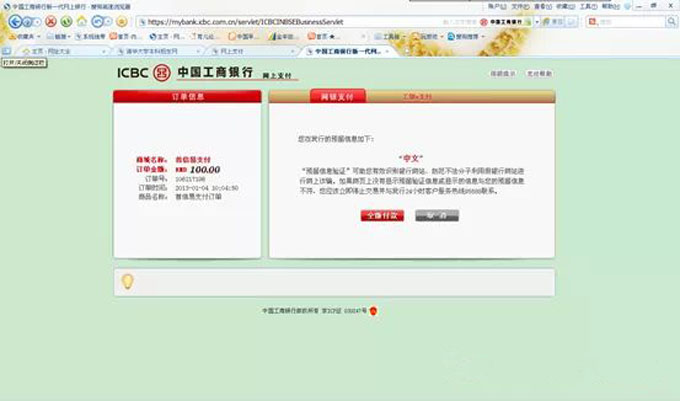Expand the address bar history dropdown arrow

pos(537,22)
